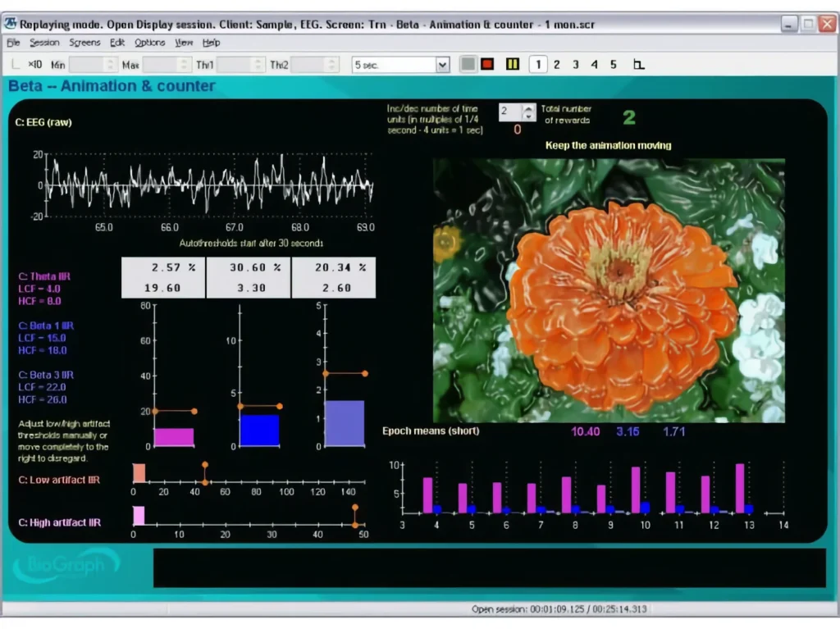Click the application icon in the title bar
The width and height of the screenshot is (840, 629).
pos(10,24)
